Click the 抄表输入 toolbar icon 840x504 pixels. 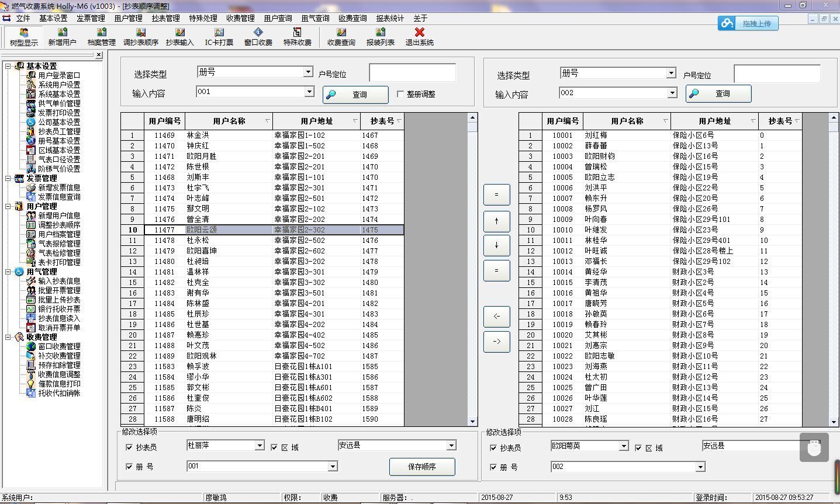pyautogui.click(x=179, y=36)
